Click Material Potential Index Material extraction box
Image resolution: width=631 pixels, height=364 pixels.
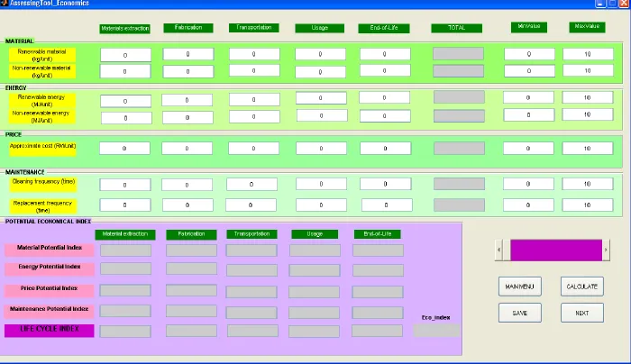pyautogui.click(x=125, y=250)
